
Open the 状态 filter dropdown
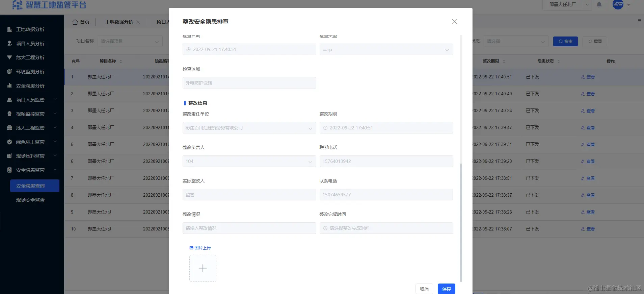point(516,41)
